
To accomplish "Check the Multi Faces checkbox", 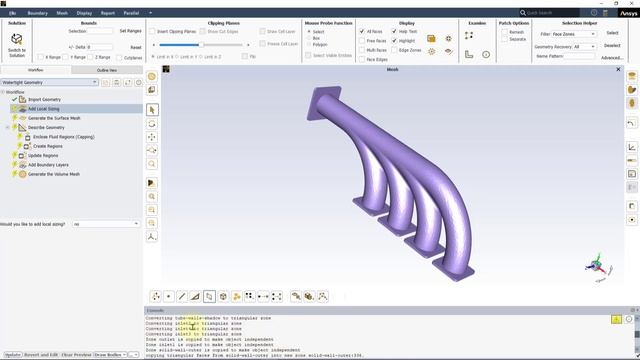I will [x=362, y=50].
